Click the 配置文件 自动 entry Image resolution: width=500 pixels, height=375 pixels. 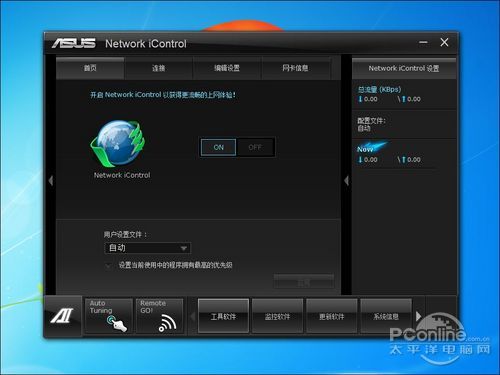click(x=371, y=124)
